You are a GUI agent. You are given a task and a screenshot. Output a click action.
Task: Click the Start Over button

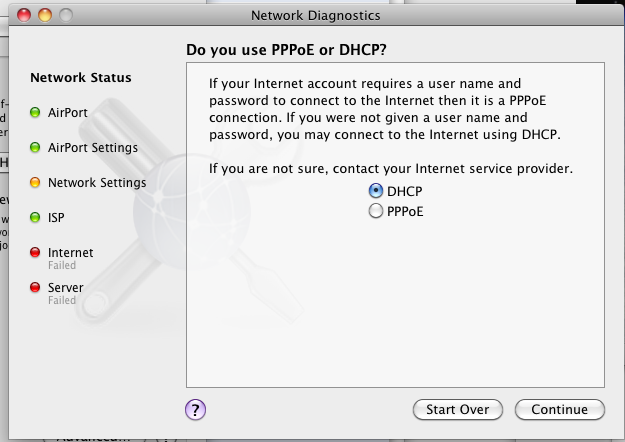[x=457, y=410]
